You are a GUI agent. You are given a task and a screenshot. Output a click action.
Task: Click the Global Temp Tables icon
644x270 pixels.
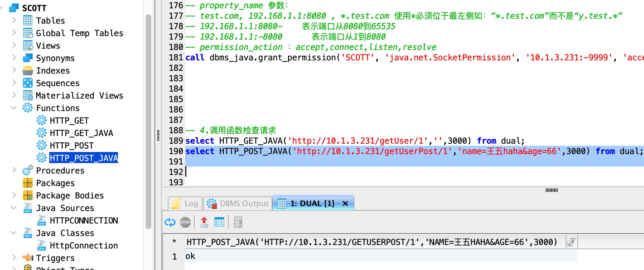(x=28, y=33)
